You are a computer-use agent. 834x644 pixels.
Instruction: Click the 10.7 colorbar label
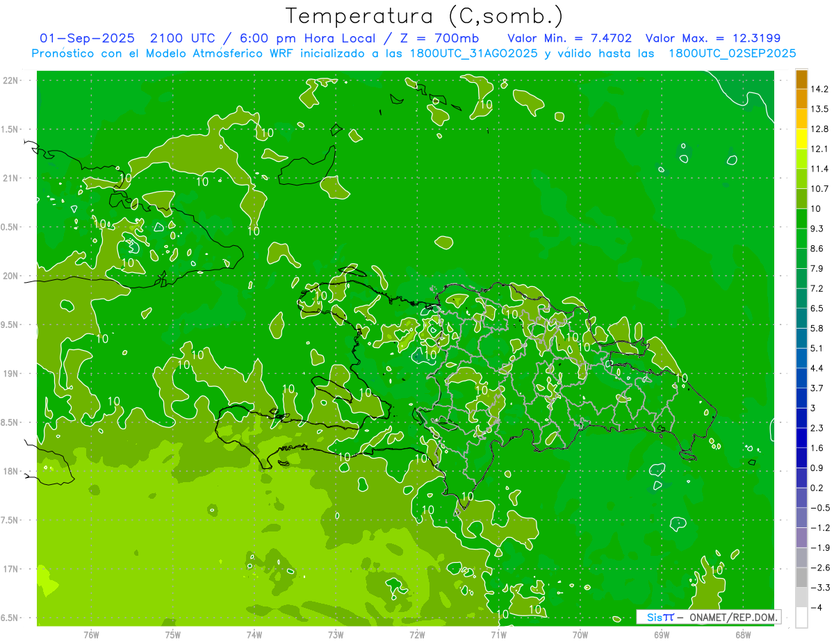point(819,189)
